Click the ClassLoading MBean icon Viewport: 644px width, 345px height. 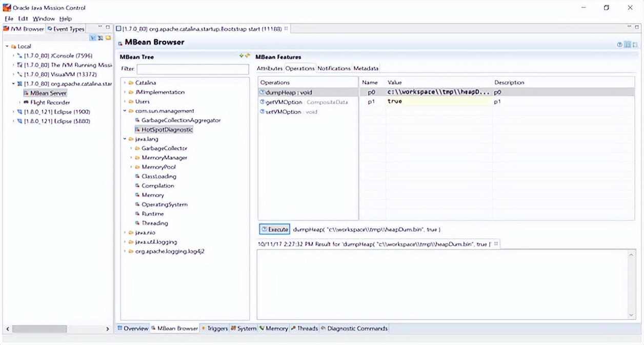[137, 176]
